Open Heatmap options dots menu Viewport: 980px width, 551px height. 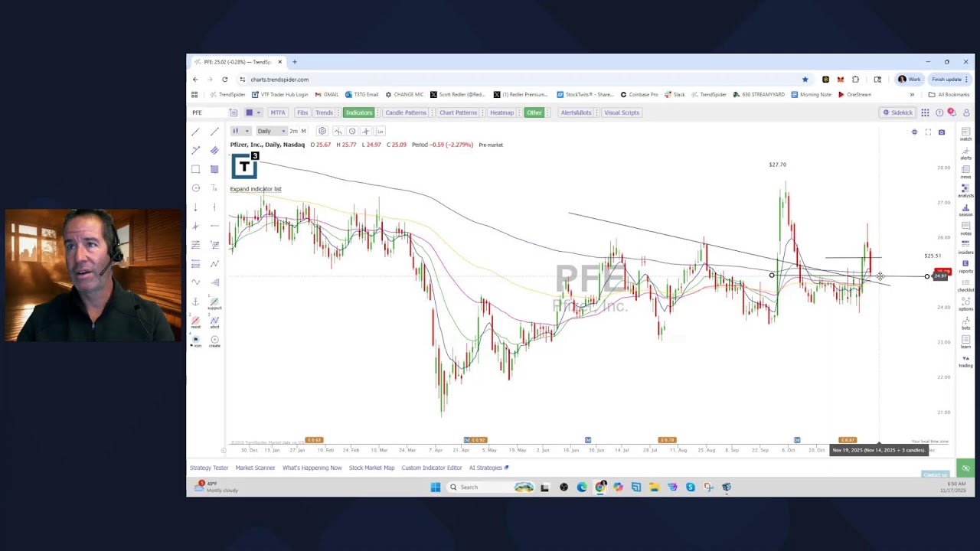tap(519, 112)
